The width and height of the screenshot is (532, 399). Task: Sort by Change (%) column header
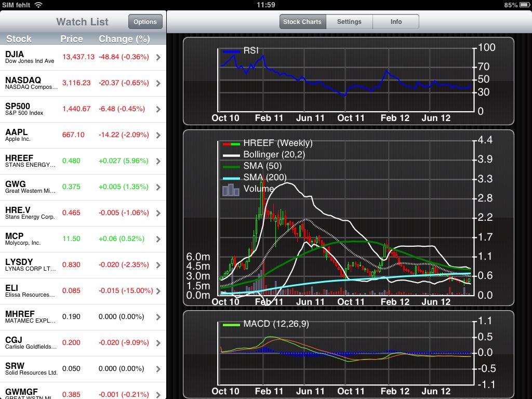coord(124,39)
